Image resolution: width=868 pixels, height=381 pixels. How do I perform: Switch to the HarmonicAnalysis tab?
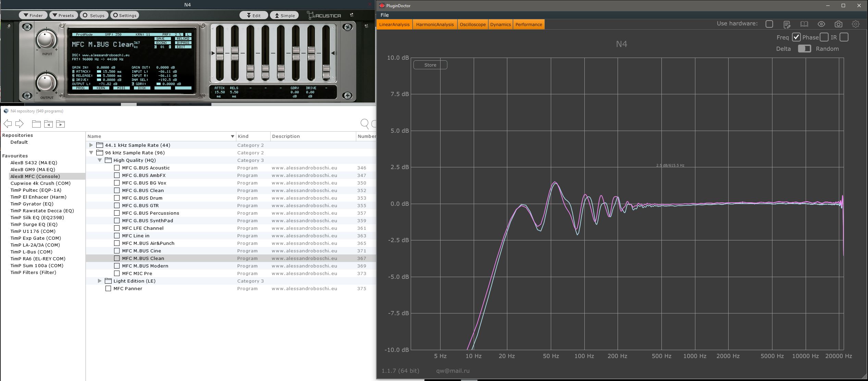pos(435,24)
